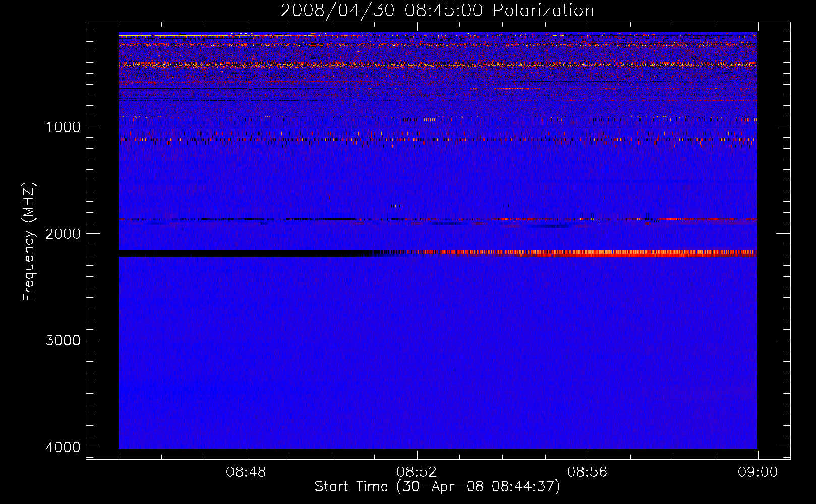Click the 08:52 time tick label
Screen dimensions: 816x504
(417, 472)
